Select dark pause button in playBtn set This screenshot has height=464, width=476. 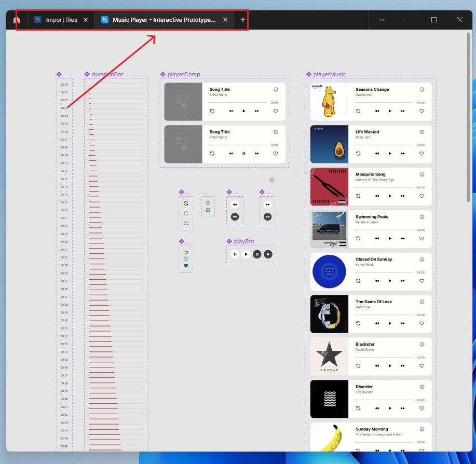[257, 254]
